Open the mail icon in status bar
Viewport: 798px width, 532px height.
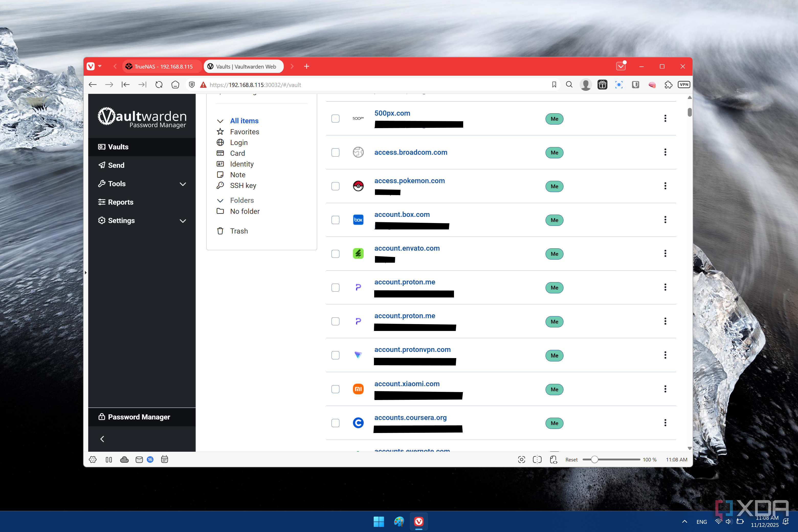(139, 459)
